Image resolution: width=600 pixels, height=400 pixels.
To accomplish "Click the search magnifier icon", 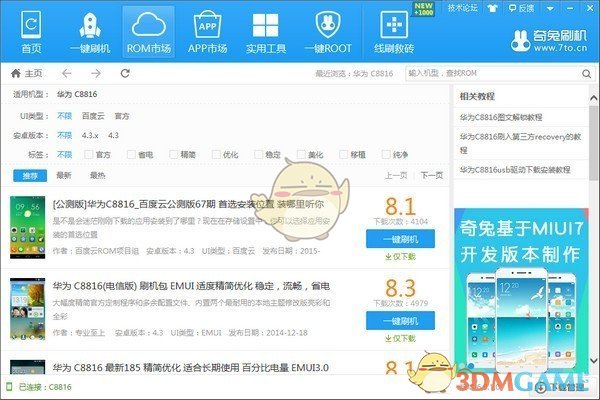I will click(x=586, y=73).
